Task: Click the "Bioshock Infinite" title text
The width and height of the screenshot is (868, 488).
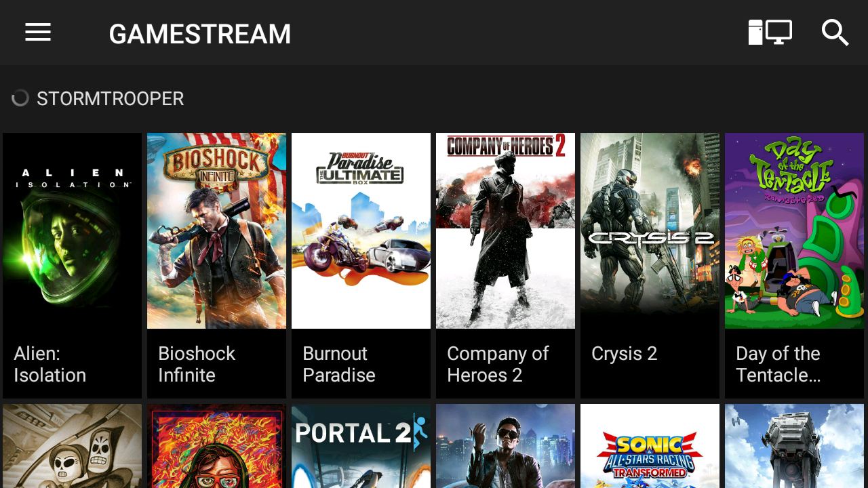Action: (x=197, y=364)
